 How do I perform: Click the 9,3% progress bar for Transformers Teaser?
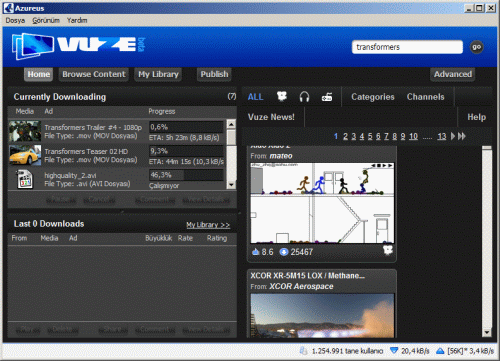click(186, 151)
